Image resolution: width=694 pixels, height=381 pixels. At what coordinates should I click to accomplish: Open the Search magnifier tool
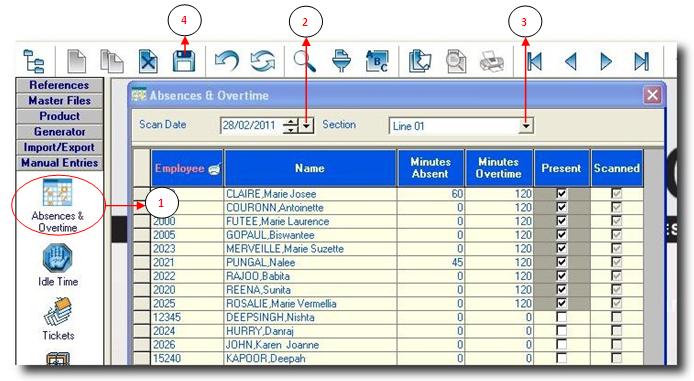pos(305,61)
